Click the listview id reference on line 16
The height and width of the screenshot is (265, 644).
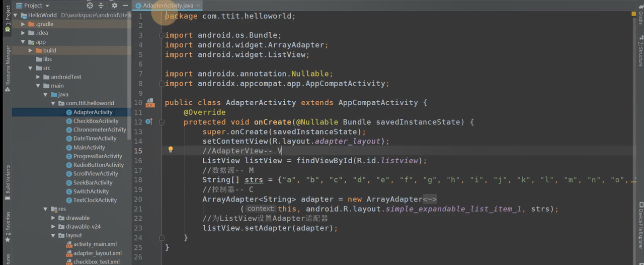[399, 161]
